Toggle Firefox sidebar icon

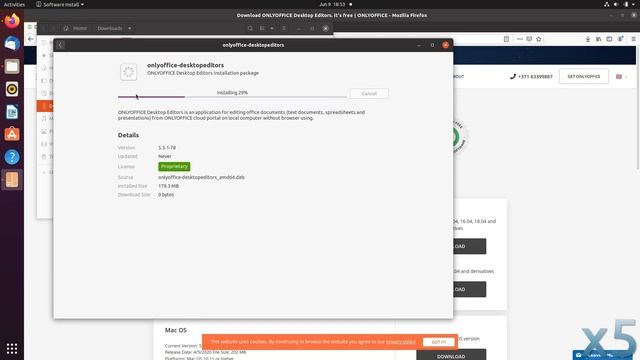609,39
